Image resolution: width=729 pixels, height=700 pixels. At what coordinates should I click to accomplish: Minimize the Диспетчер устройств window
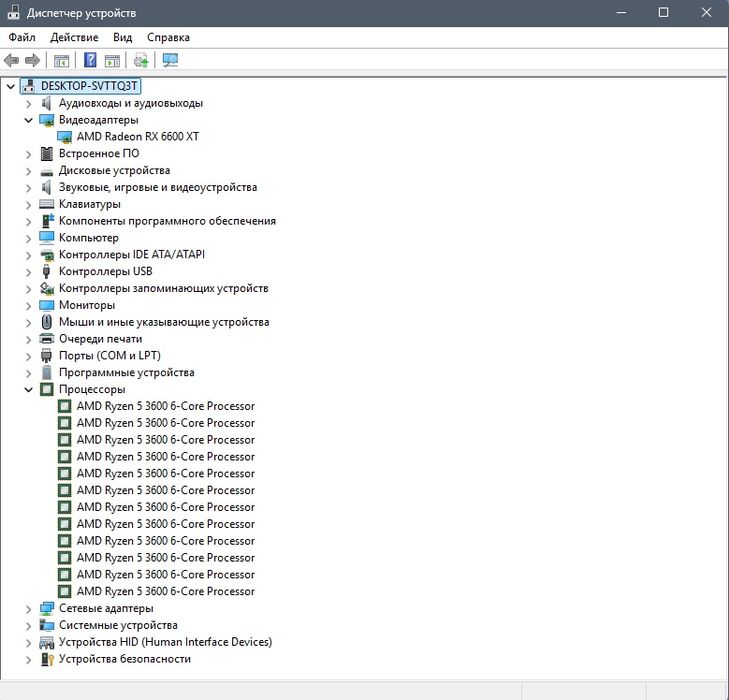(x=621, y=13)
